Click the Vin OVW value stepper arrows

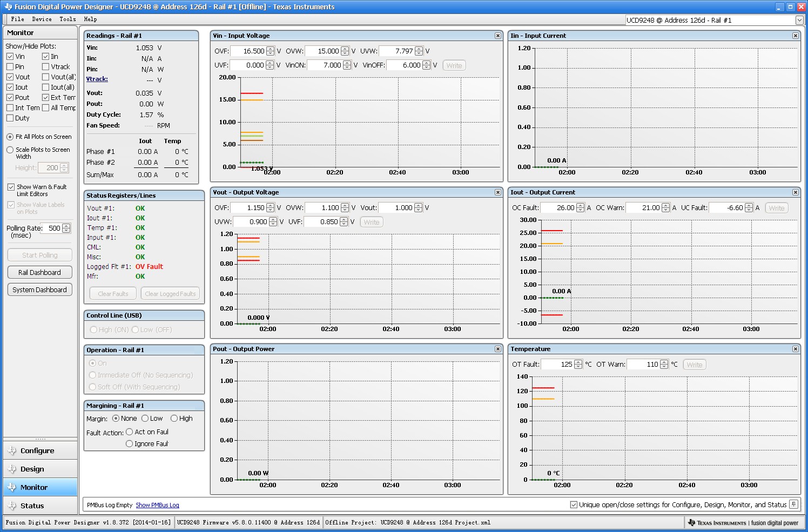tap(345, 51)
